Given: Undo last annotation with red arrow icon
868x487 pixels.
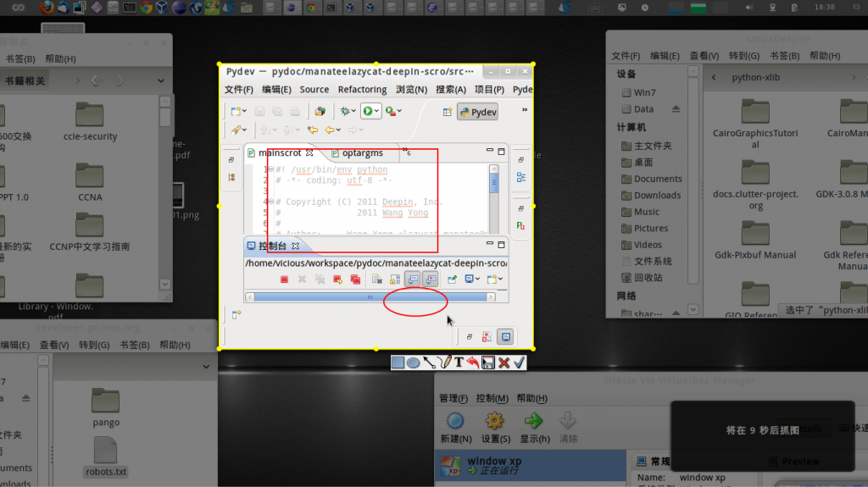Looking at the screenshot, I should [472, 362].
